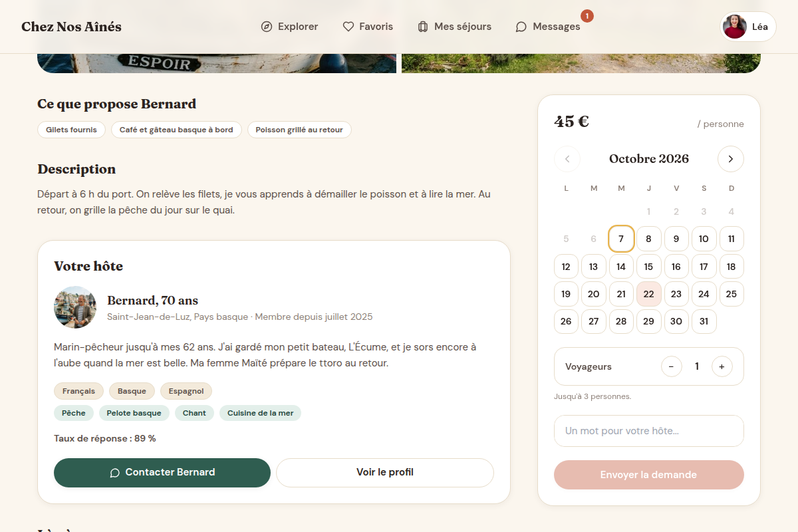Viewport: 798px width, 532px height.
Task: Click the Café et gâteau basque à bord tag
Action: pyautogui.click(x=176, y=130)
